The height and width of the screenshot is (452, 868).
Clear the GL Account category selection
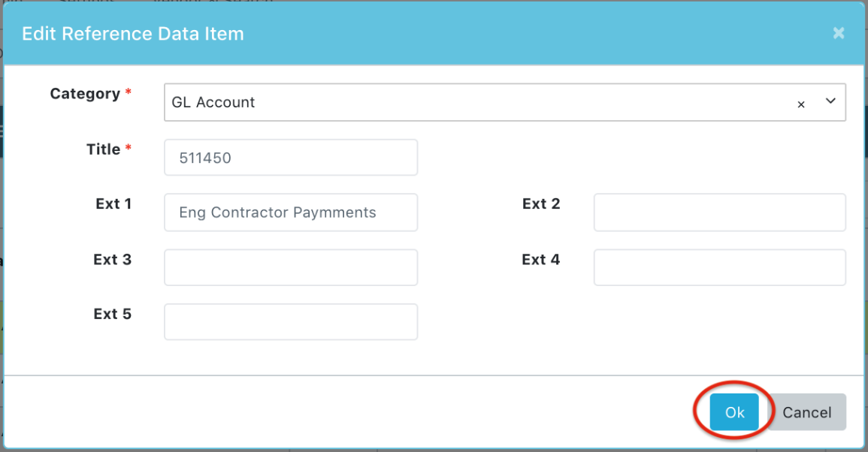(x=801, y=104)
